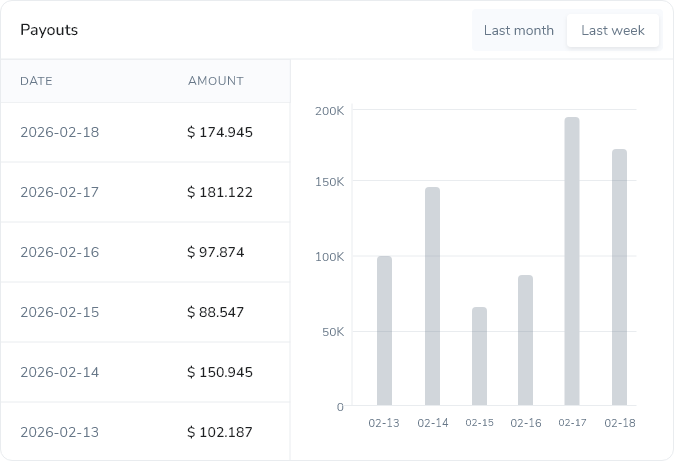Select the 2026-02-13 date cell
The width and height of the screenshot is (674, 462).
60,432
